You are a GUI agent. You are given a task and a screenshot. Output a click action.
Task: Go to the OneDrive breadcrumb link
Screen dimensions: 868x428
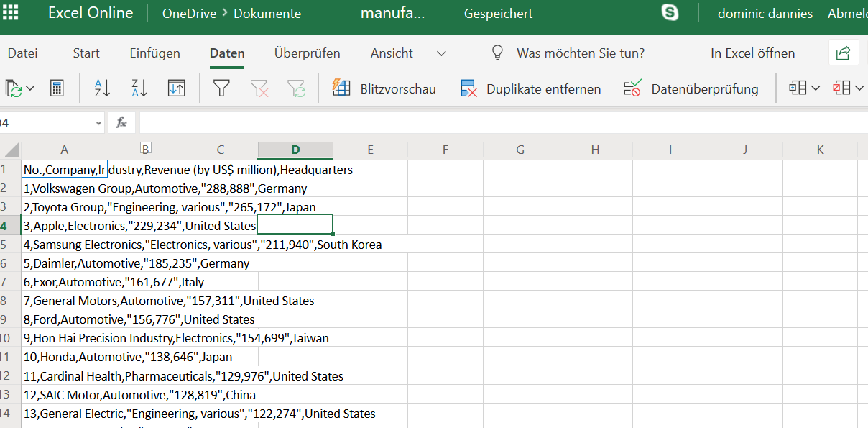(x=189, y=14)
